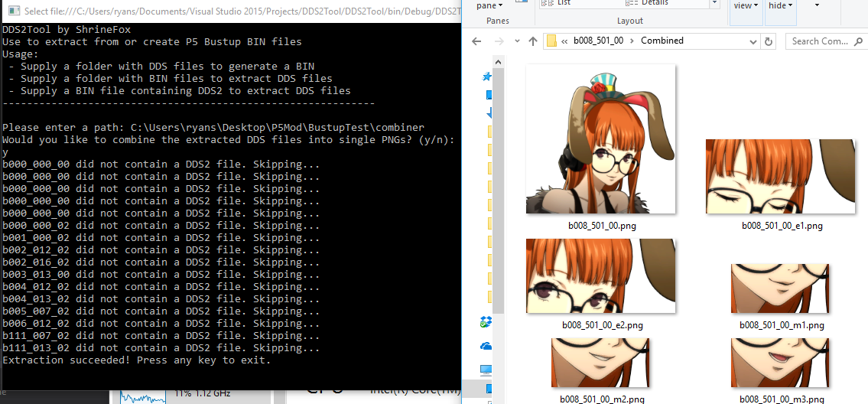
Task: Open the chevron between b008_501_00 and Combined
Action: click(632, 41)
